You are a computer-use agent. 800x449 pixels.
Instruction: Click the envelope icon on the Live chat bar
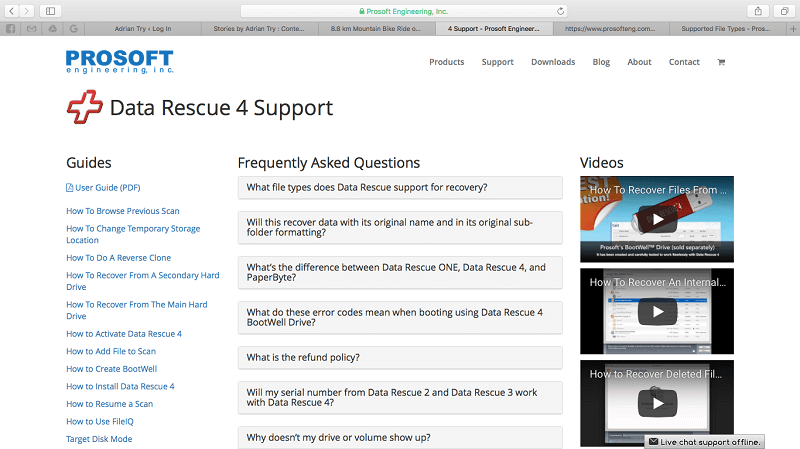(x=653, y=442)
